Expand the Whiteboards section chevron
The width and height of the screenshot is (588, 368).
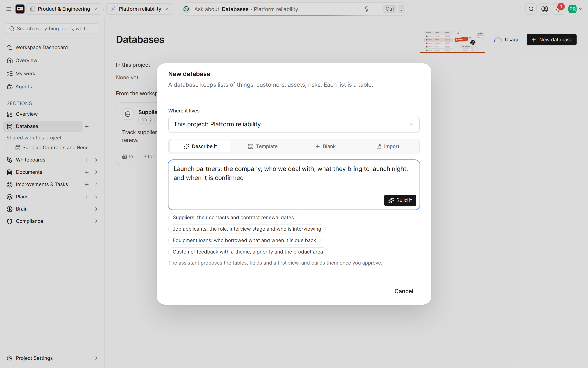96,160
